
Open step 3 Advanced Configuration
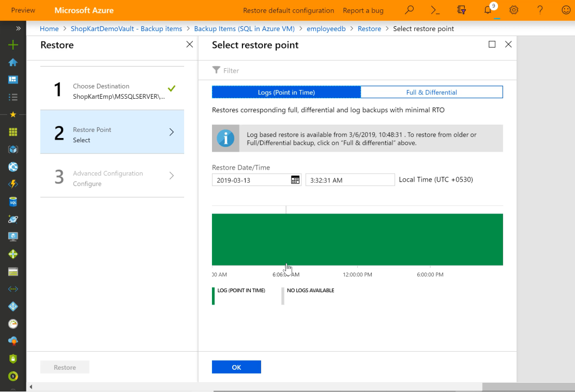click(112, 175)
